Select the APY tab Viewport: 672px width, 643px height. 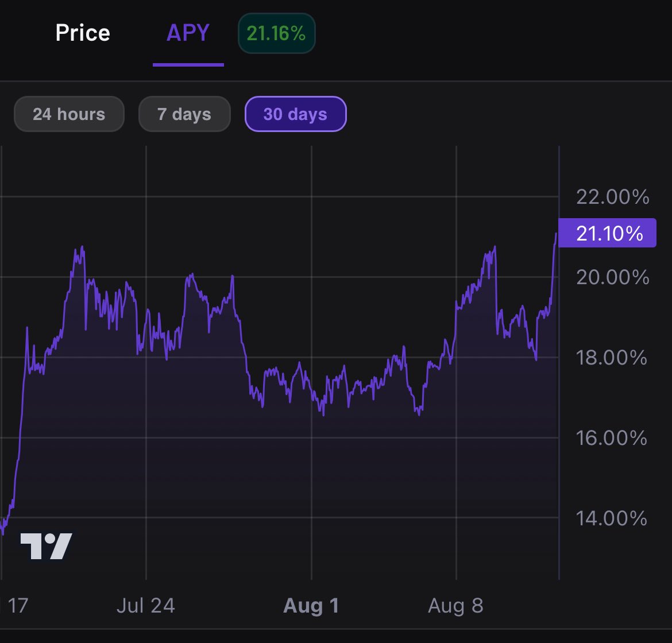pyautogui.click(x=188, y=33)
